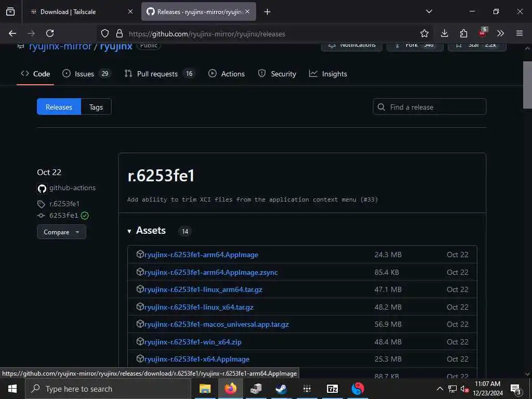Viewport: 532px width, 399px height.
Task: Download ryujinx-r.6253fe1-x64.AppImage
Action: point(197,359)
